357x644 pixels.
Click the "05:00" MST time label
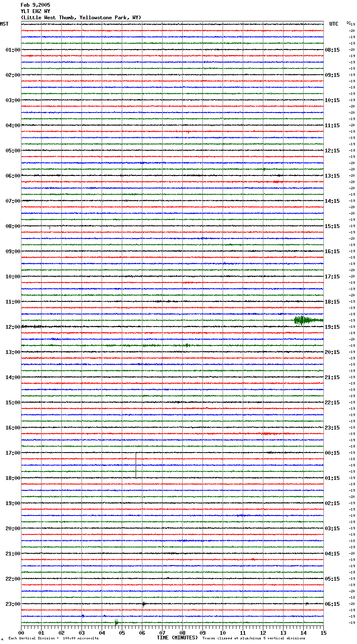[13, 151]
